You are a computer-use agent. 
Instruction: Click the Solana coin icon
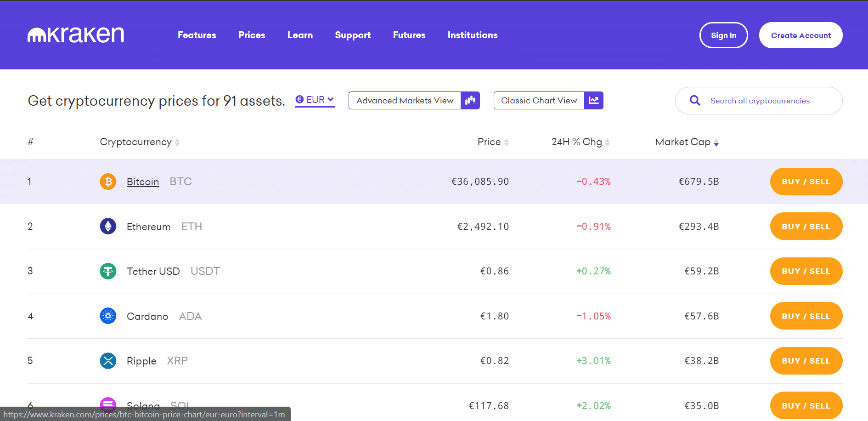108,404
